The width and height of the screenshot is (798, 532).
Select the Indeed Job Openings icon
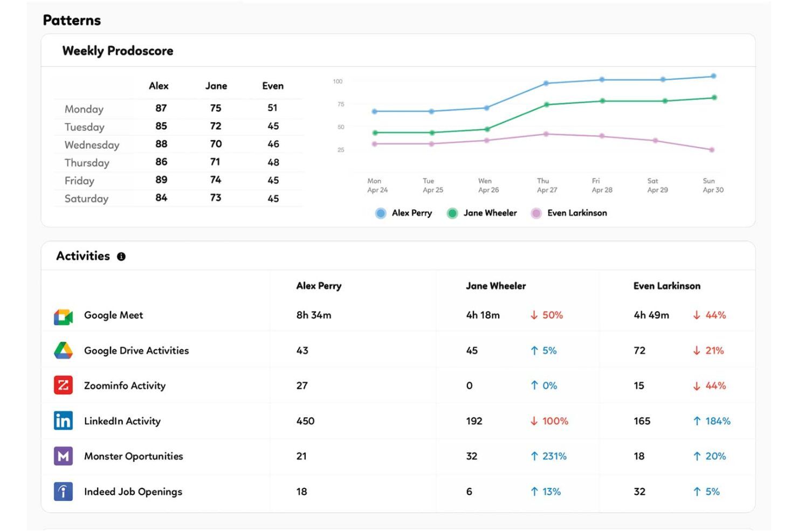coord(63,491)
